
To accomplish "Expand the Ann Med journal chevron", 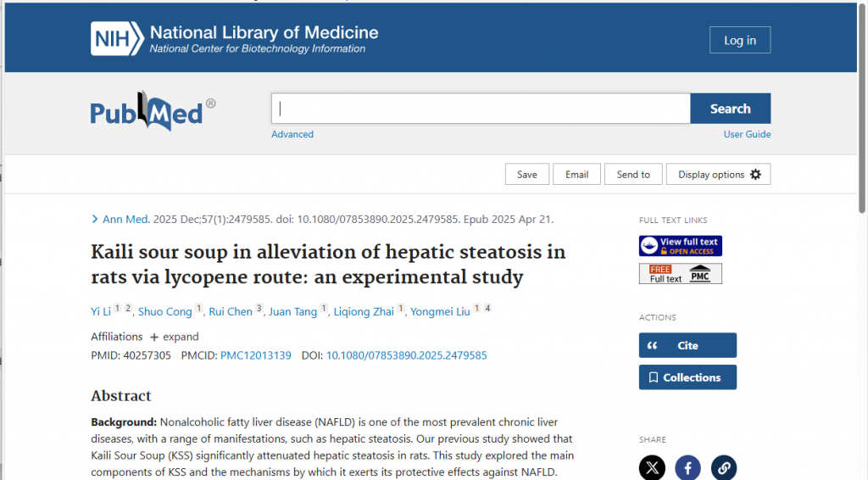I will tap(95, 219).
